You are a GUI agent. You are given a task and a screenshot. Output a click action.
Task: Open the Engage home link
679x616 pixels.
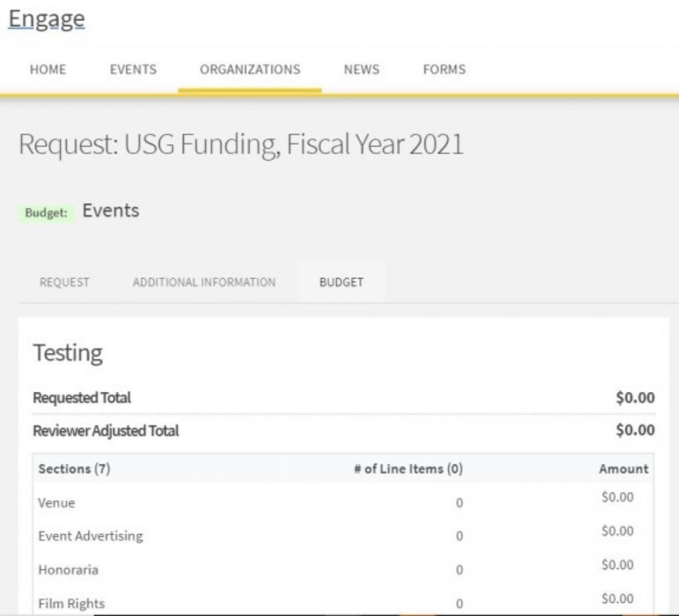[x=47, y=19]
